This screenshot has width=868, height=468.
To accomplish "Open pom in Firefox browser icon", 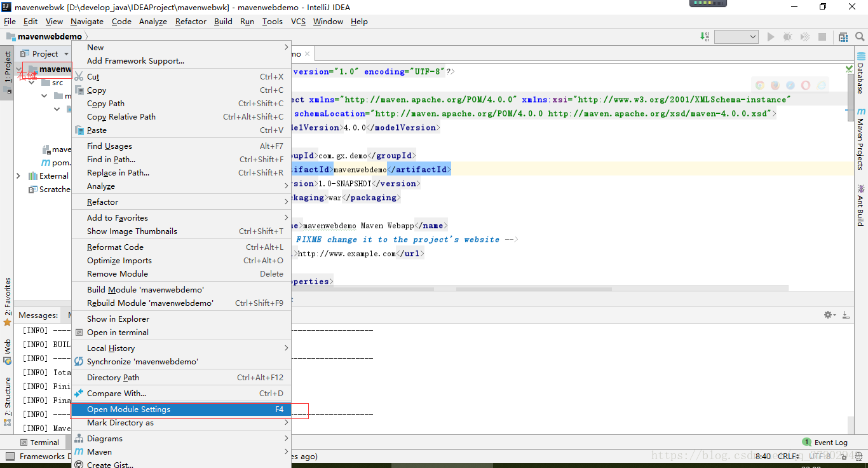I will point(775,85).
